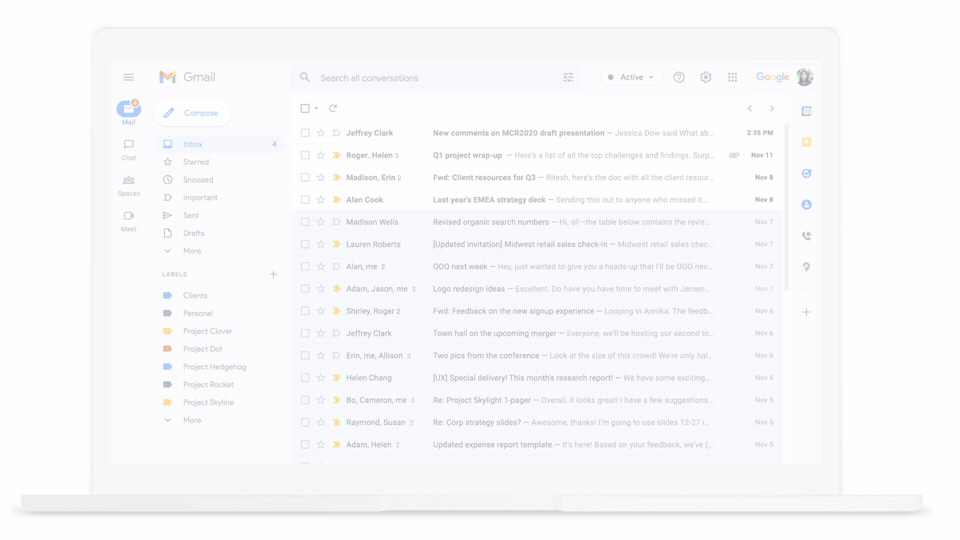Open the Project Clover label

coord(207,331)
